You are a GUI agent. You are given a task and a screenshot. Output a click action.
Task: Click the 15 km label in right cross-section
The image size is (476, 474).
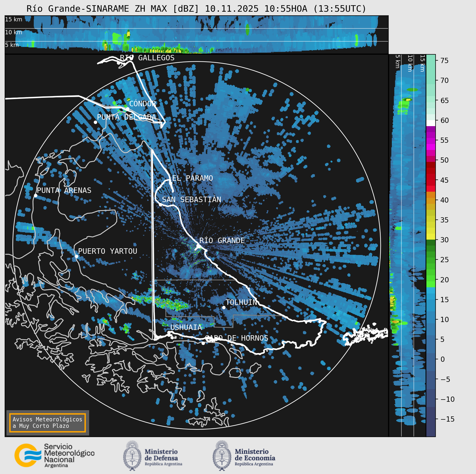point(422,63)
